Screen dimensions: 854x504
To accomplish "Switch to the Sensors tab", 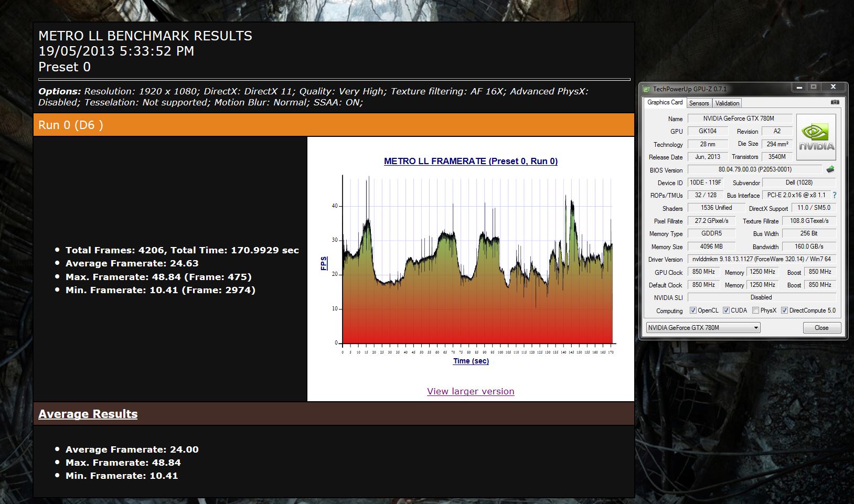I will point(699,103).
